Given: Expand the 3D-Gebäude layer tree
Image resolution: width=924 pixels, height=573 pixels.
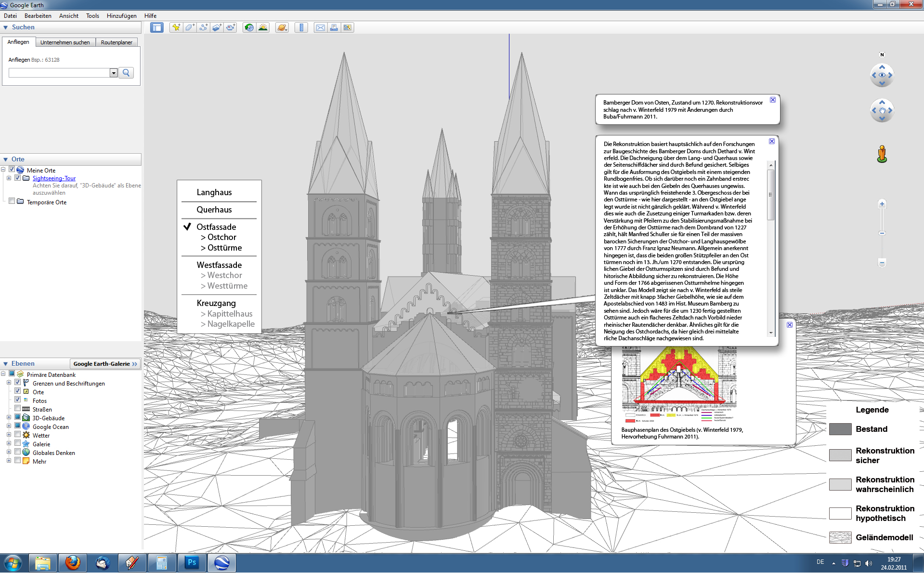Looking at the screenshot, I should click(9, 417).
